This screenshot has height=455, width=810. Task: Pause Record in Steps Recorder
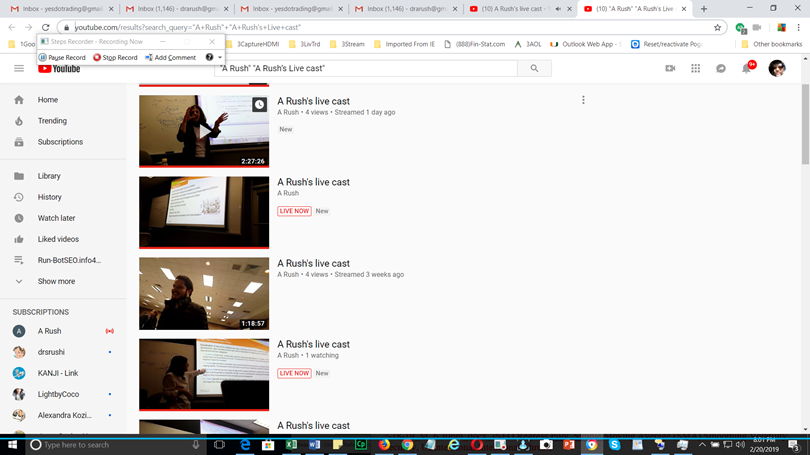tap(63, 57)
